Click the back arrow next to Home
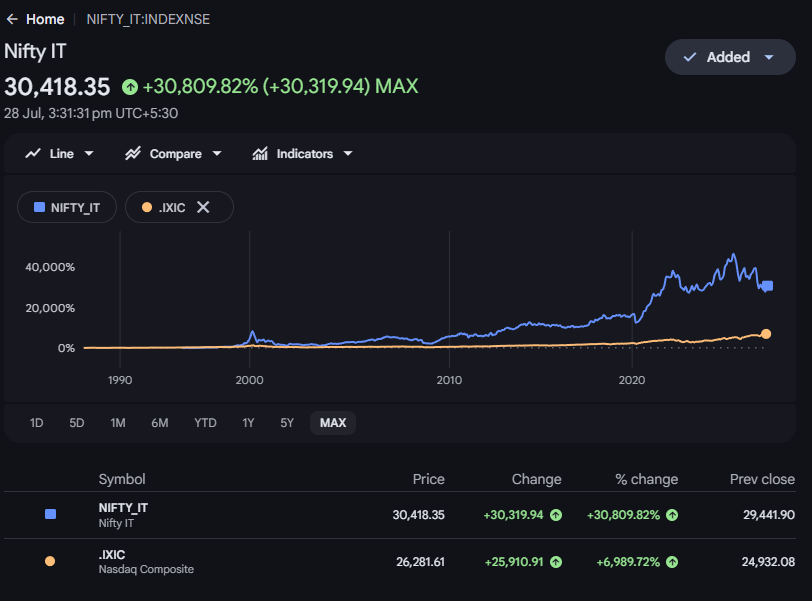 pos(12,20)
